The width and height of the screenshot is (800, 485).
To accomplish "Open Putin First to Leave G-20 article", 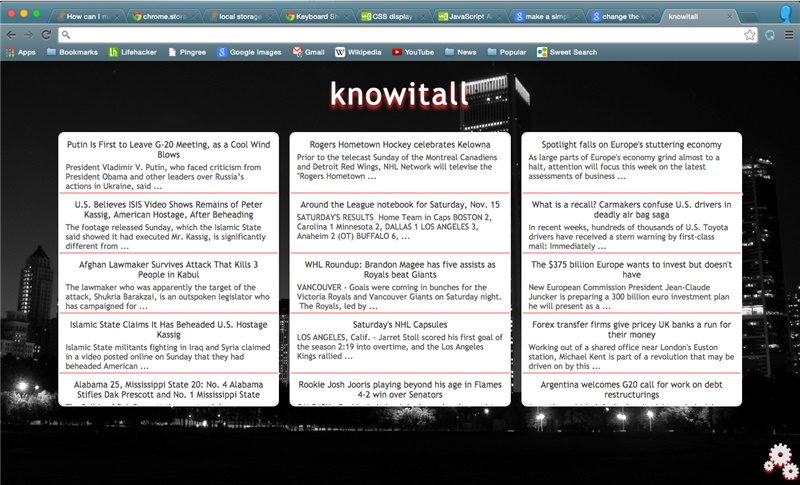I will (168, 149).
